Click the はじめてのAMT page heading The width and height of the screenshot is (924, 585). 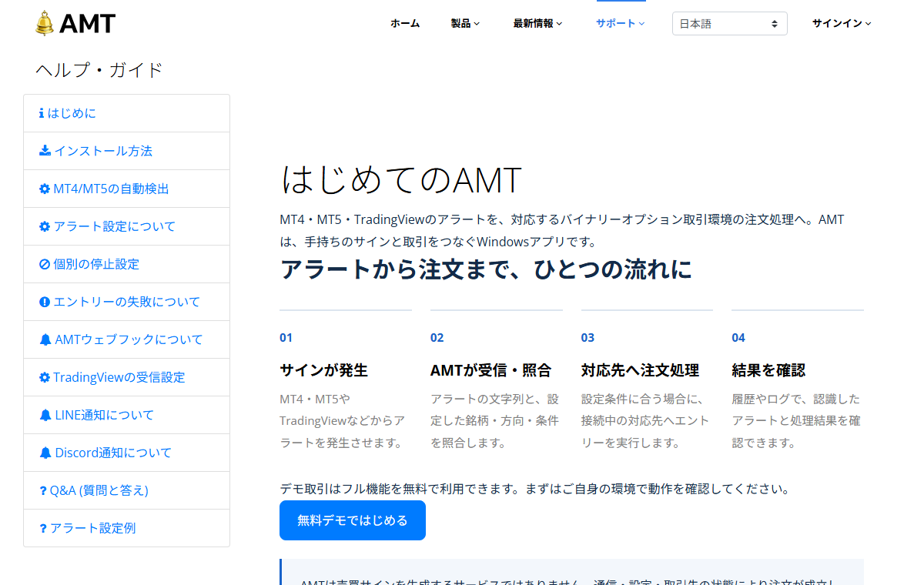pos(401,180)
